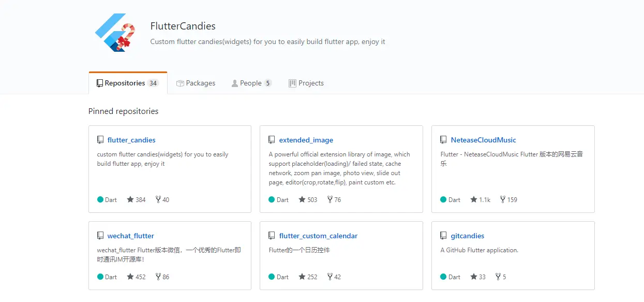
Task: Click the FlutterCandies organization avatar logo
Action: tap(115, 32)
